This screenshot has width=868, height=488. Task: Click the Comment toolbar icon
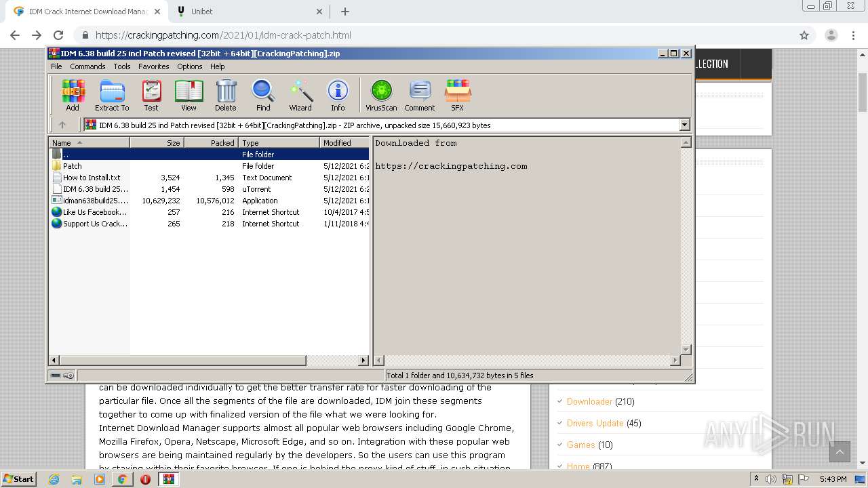click(x=420, y=95)
